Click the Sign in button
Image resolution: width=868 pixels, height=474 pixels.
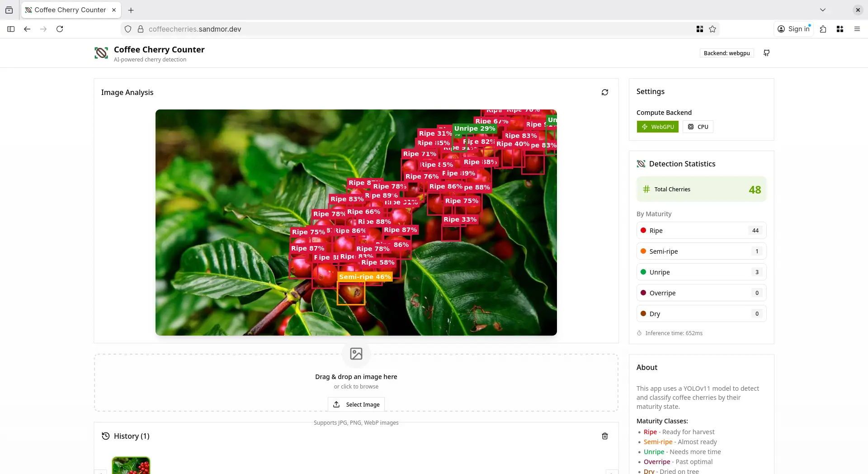[794, 29]
